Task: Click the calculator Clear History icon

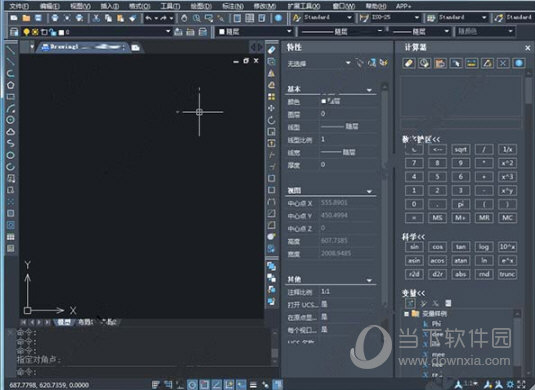Action: pos(424,63)
